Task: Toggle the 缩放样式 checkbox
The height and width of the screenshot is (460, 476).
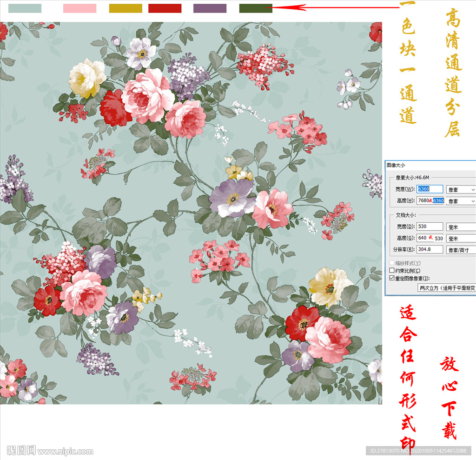Action: pyautogui.click(x=392, y=263)
